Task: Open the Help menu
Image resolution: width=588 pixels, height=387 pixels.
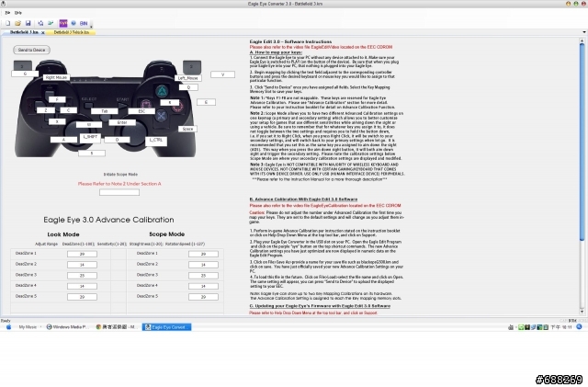Action: click(x=17, y=13)
